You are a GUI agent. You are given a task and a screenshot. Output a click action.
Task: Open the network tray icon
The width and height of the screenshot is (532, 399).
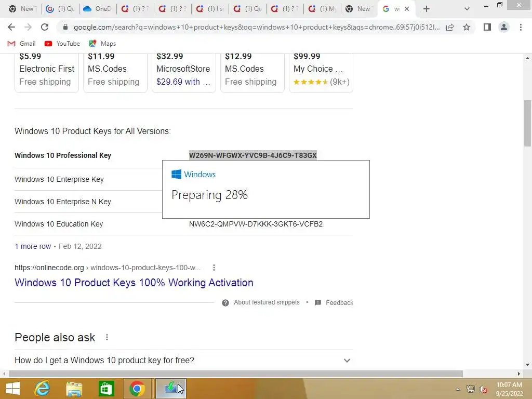point(470,389)
